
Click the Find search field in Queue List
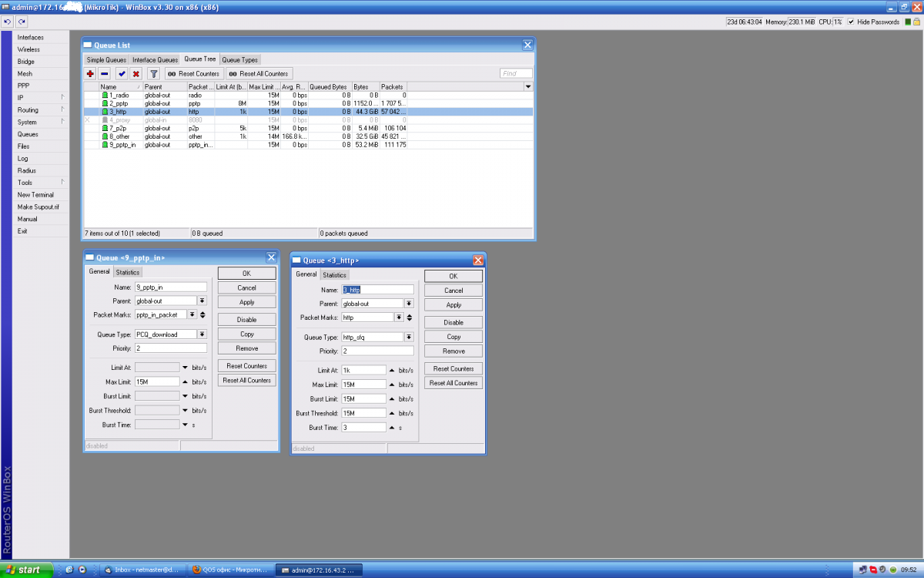coord(515,73)
